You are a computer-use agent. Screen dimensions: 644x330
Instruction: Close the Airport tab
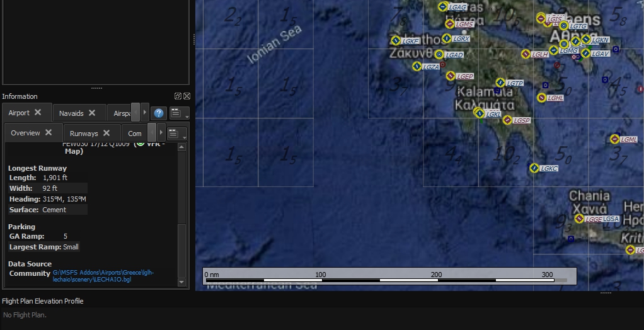[38, 112]
